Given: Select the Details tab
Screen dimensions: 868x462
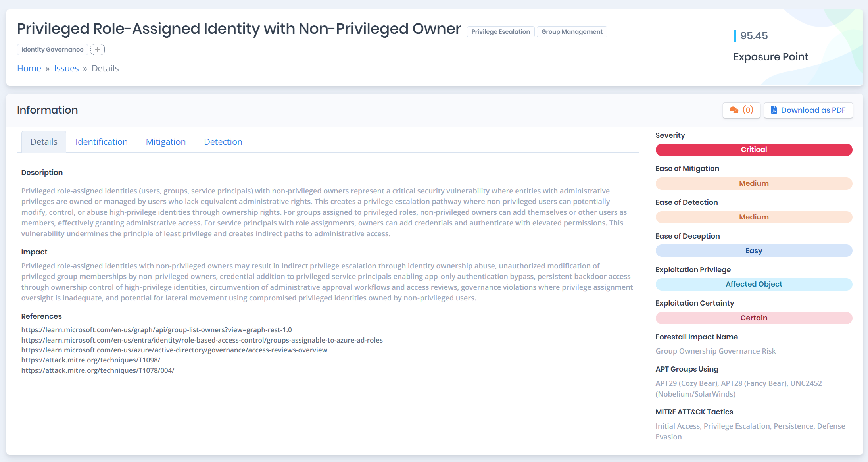Looking at the screenshot, I should tap(44, 142).
